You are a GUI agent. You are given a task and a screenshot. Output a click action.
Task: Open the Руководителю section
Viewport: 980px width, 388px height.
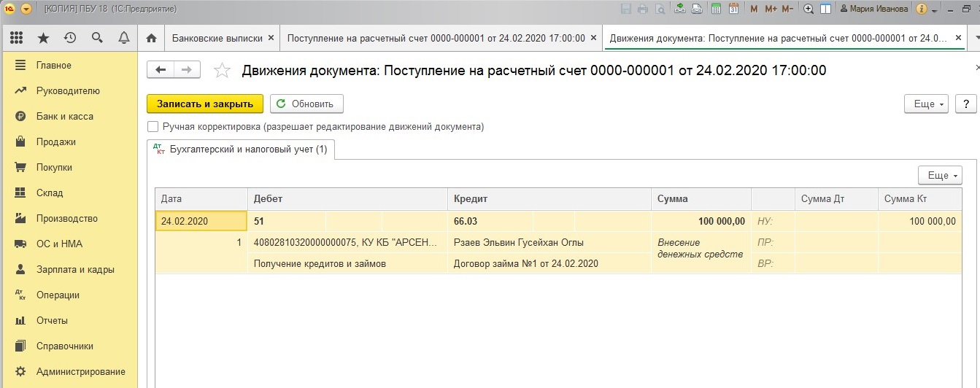[x=69, y=90]
